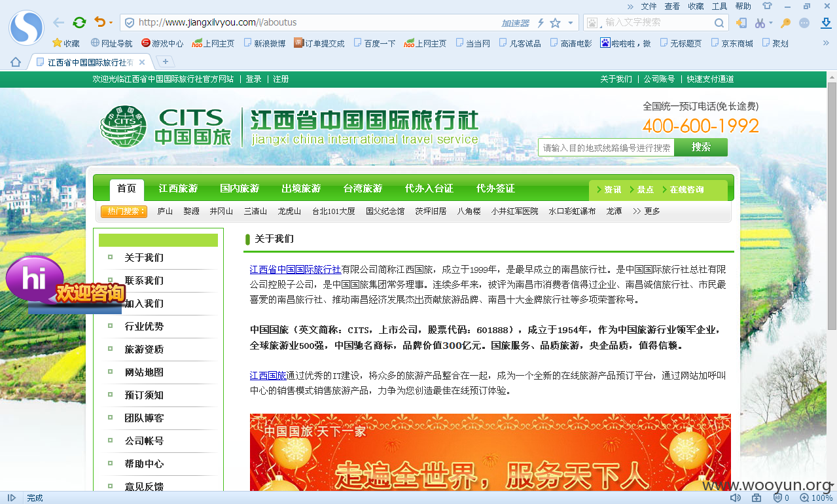Click the round message bubble toolbar icon
The height and width of the screenshot is (504, 837).
[804, 23]
